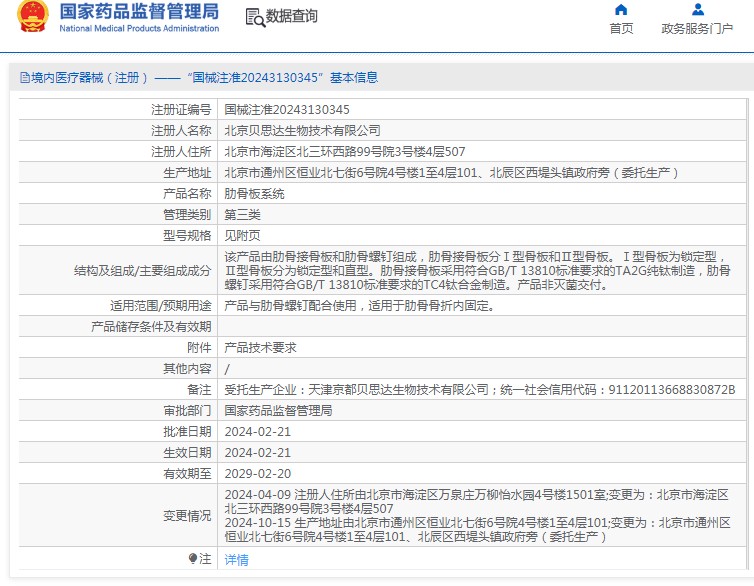Click product name 肋骨板系统
Image resolution: width=754 pixels, height=586 pixels.
pos(254,194)
